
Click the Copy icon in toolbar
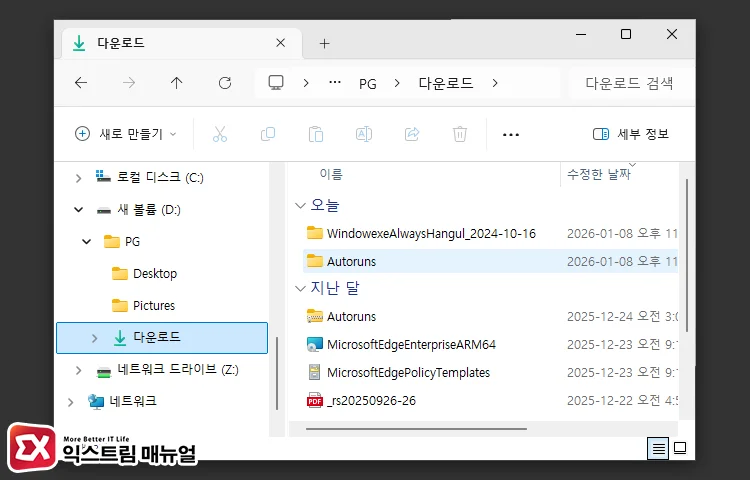pyautogui.click(x=268, y=134)
